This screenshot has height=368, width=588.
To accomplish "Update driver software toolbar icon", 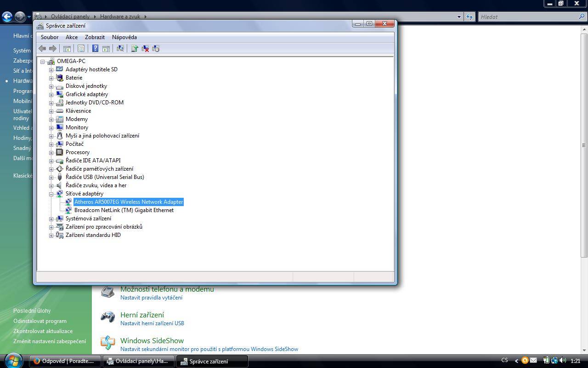I will [x=135, y=48].
